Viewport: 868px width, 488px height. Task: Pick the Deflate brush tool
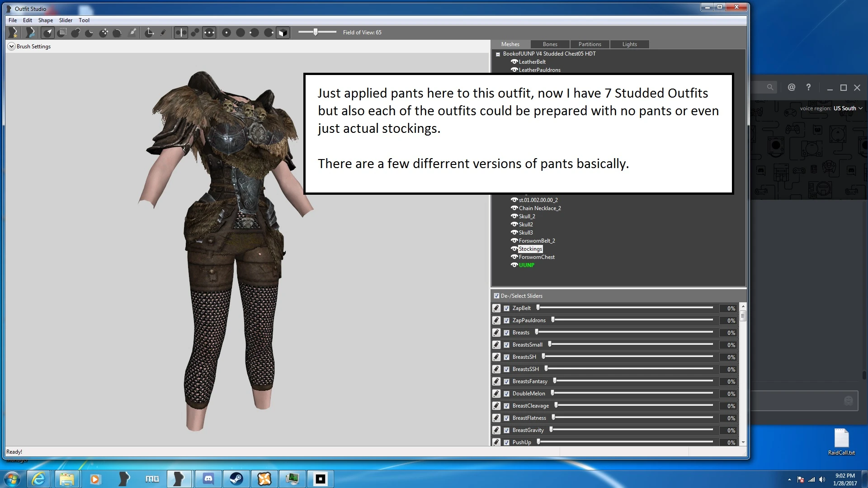(90, 33)
